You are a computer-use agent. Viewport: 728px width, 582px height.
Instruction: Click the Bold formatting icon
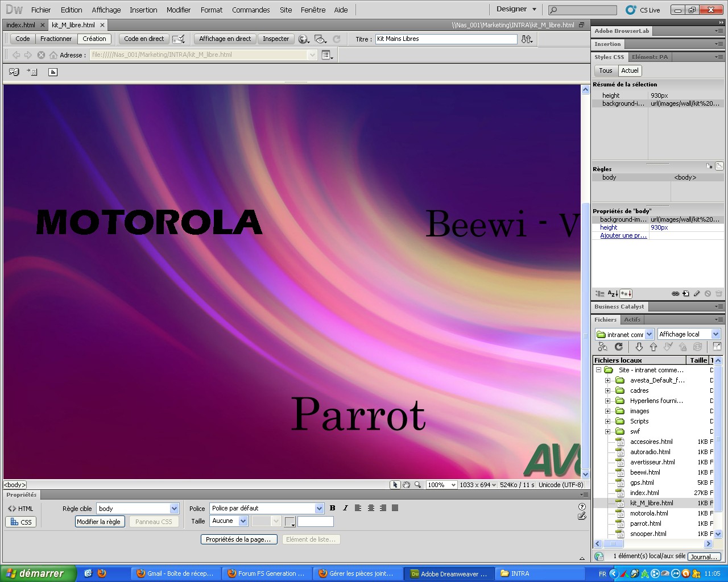333,508
